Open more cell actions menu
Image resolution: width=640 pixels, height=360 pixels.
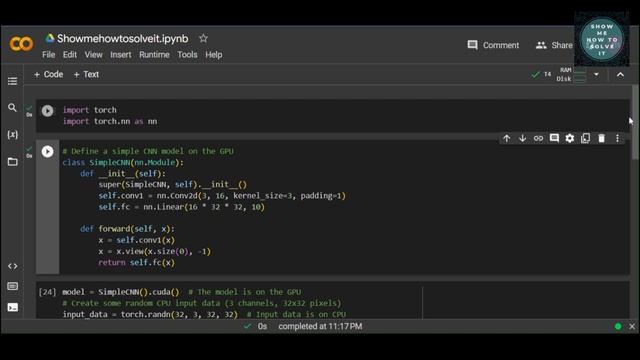coord(617,138)
